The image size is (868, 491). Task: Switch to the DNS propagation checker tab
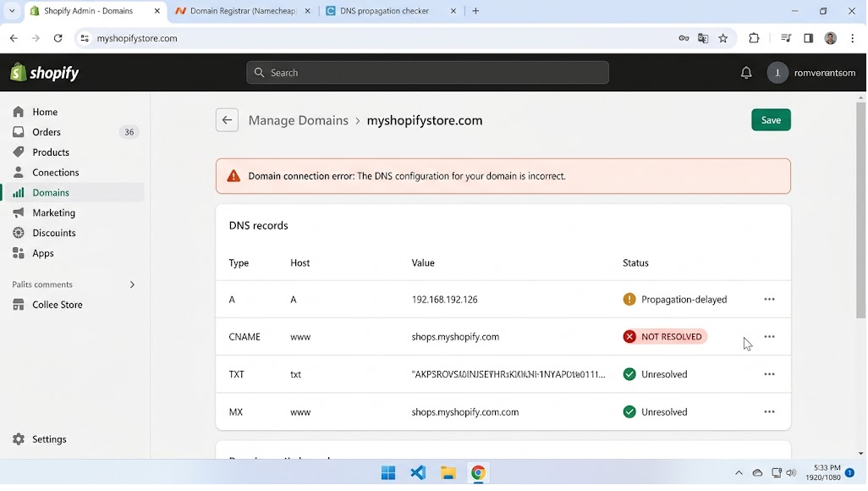pyautogui.click(x=390, y=10)
